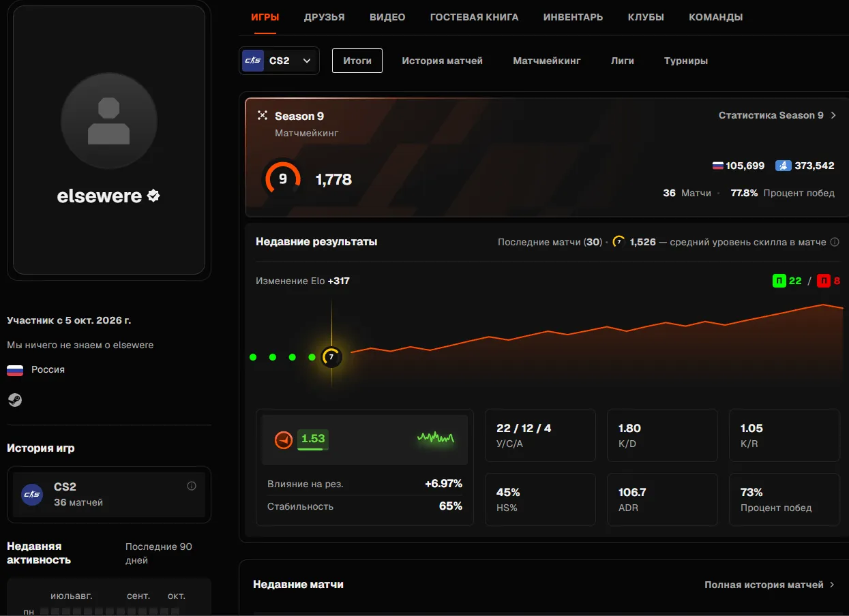849x616 pixels.
Task: Click the level 9 skill badge
Action: 282,179
